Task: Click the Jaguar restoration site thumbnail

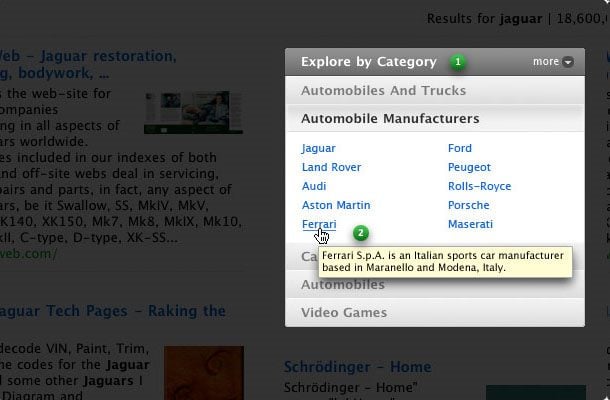Action: click(193, 112)
